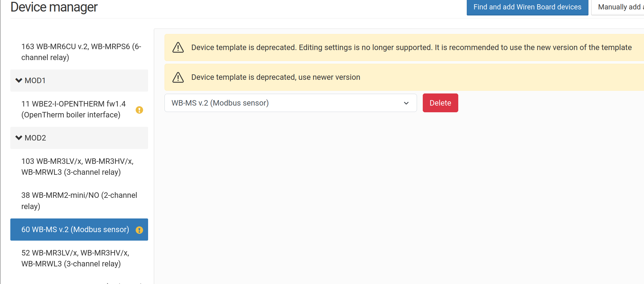Select device 163 WB-MR6CU v.2 6-channel relay

click(x=81, y=52)
